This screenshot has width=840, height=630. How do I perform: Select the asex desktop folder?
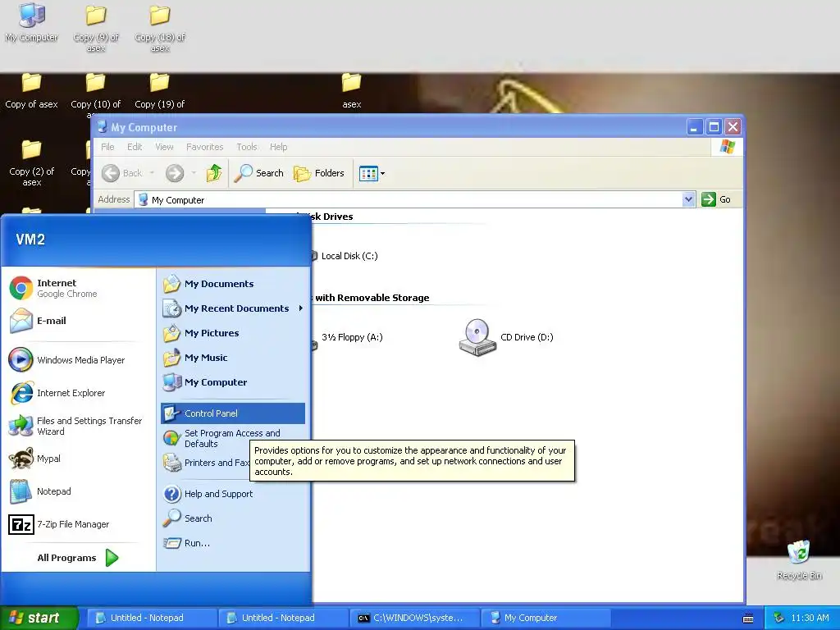coord(351,91)
